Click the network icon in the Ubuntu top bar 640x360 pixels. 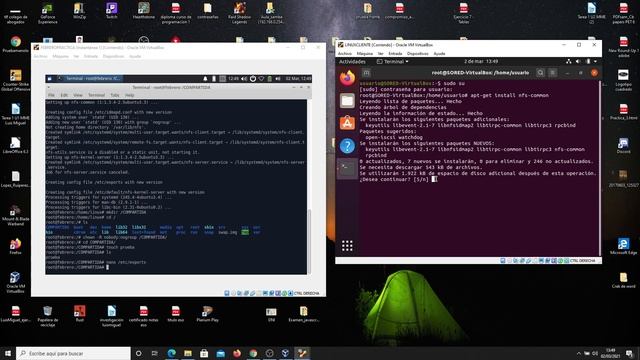(x=569, y=61)
